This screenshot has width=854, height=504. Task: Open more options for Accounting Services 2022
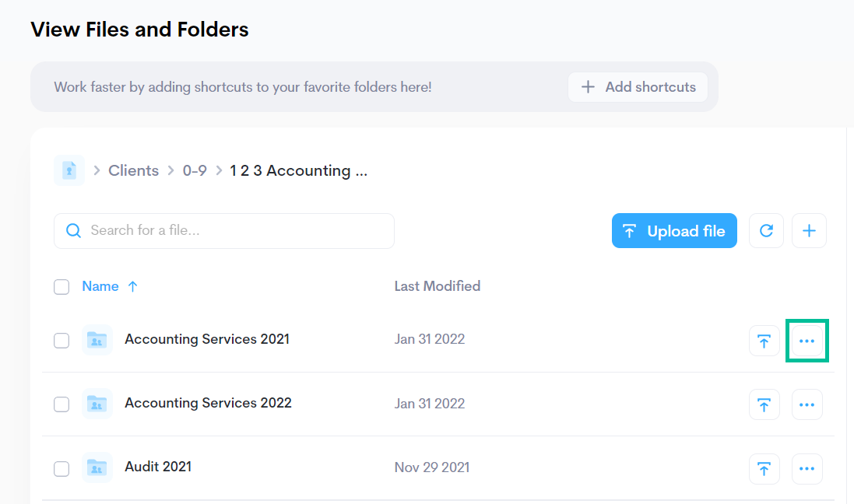pyautogui.click(x=807, y=404)
